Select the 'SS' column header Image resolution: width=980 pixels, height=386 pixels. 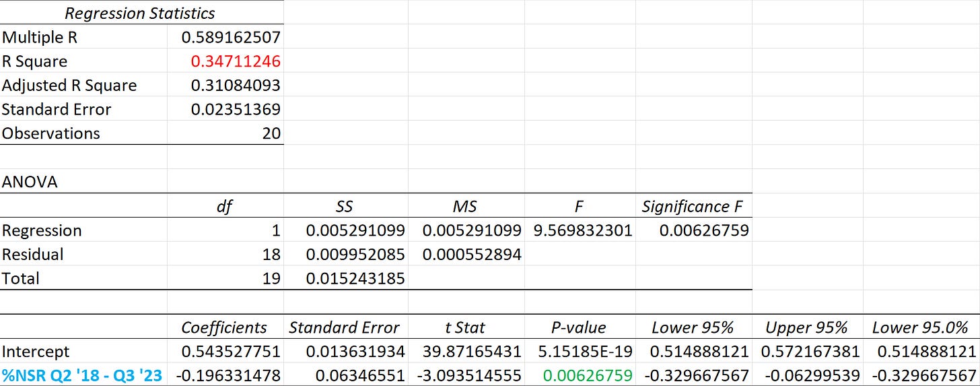click(345, 206)
